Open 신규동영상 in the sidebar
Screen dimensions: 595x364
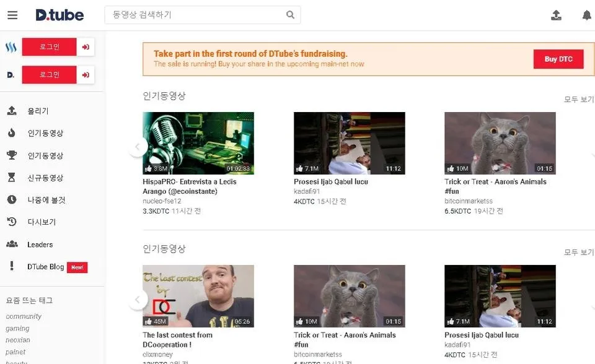[x=45, y=178]
